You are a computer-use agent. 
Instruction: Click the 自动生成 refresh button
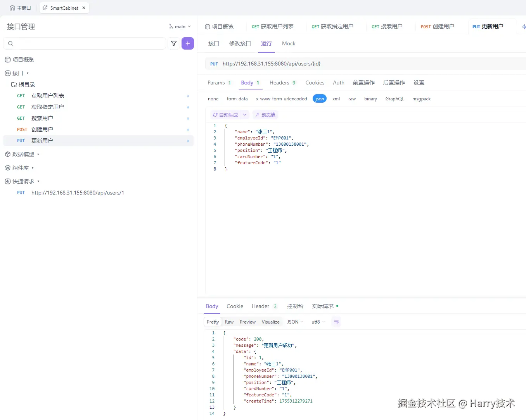(x=225, y=115)
